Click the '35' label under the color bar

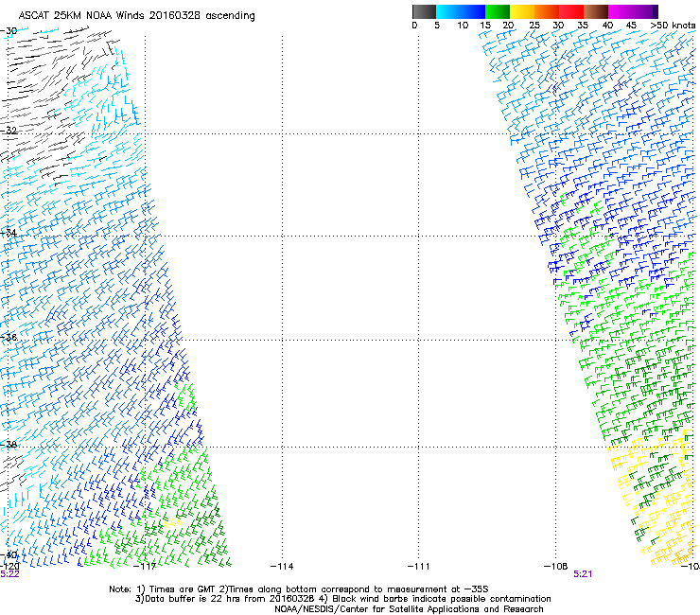[x=583, y=26]
